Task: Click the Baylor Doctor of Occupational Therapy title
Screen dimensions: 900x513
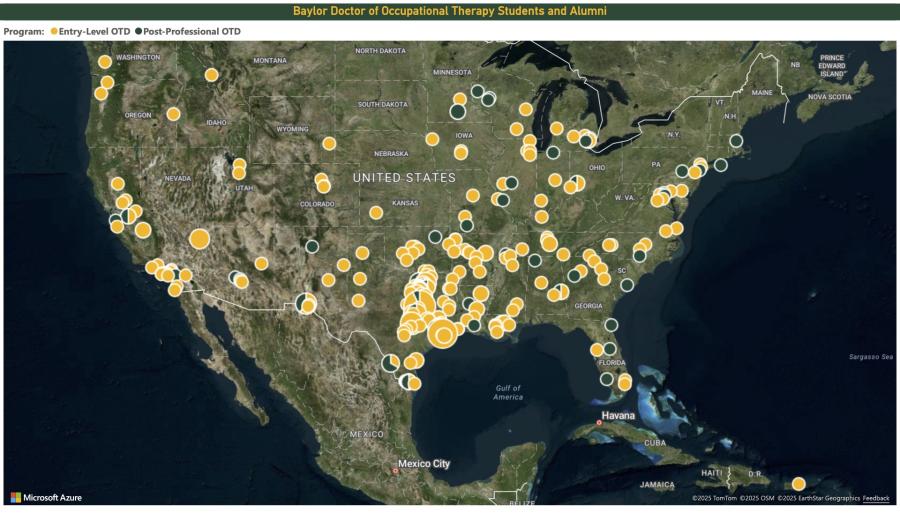Action: 449,11
